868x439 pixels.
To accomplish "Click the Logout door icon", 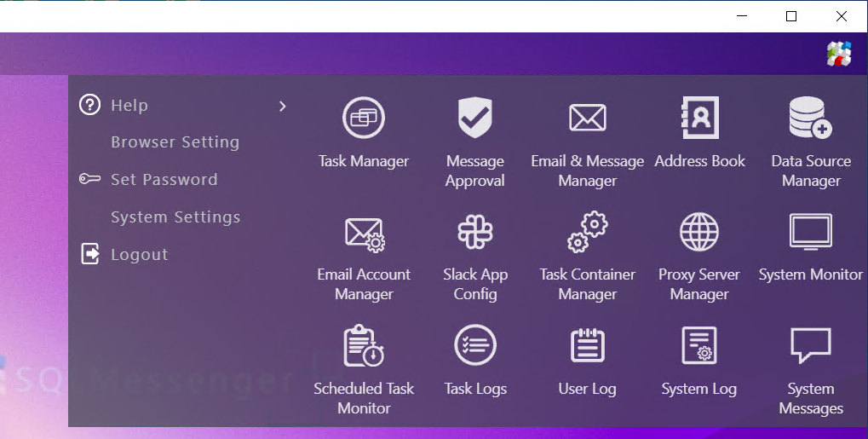I will (90, 254).
